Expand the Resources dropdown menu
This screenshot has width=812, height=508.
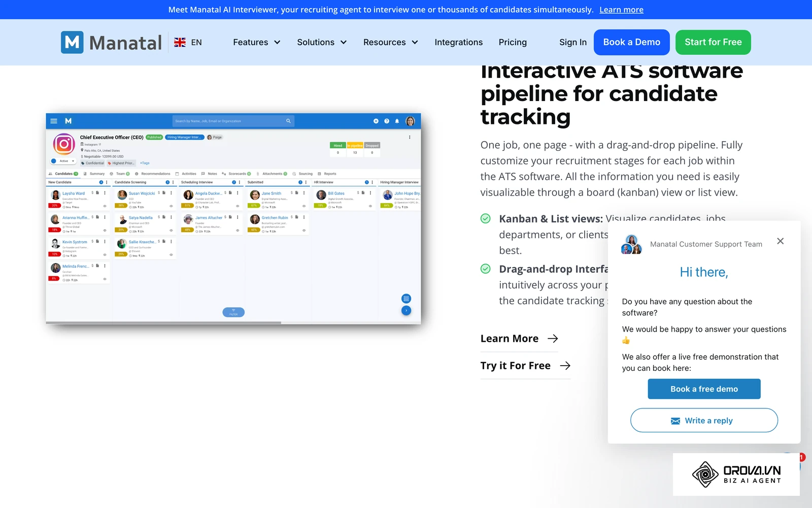[x=390, y=42]
